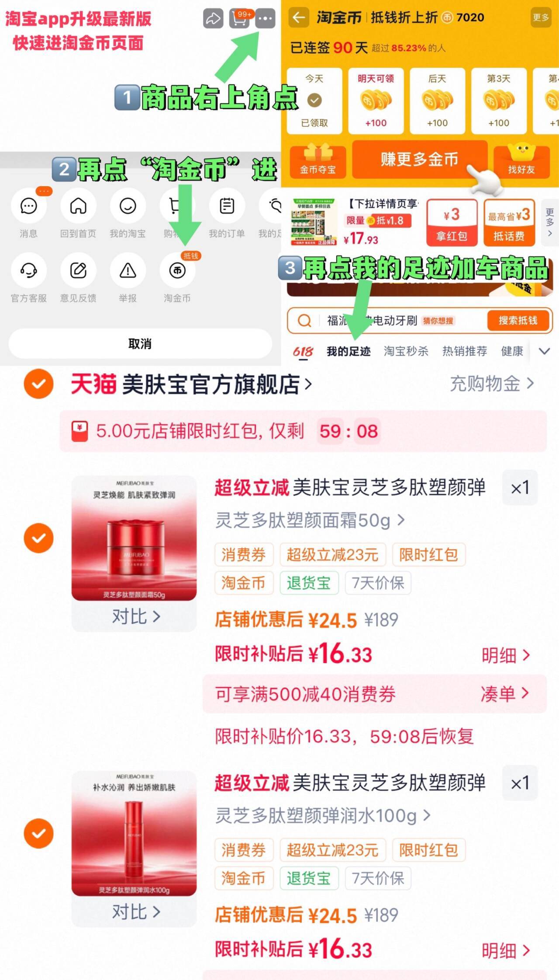The image size is (559, 980).
Task: Tap the 举报 warning triangle icon
Action: click(x=128, y=271)
